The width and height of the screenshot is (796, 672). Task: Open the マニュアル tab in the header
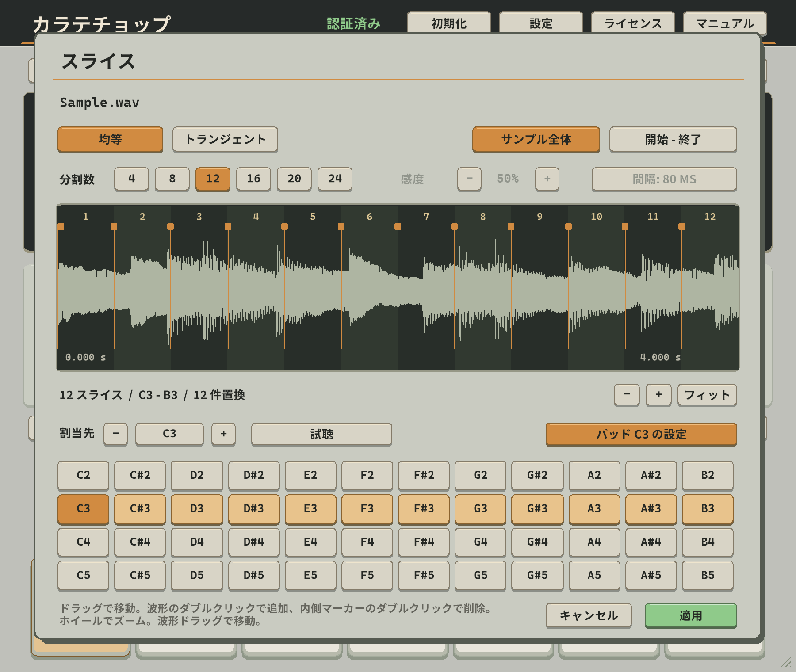point(725,23)
